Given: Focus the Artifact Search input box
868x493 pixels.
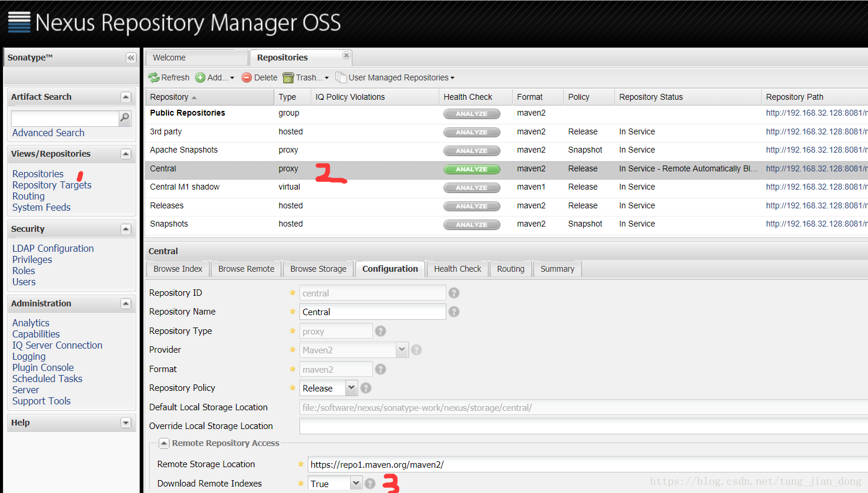Looking at the screenshot, I should (x=65, y=118).
